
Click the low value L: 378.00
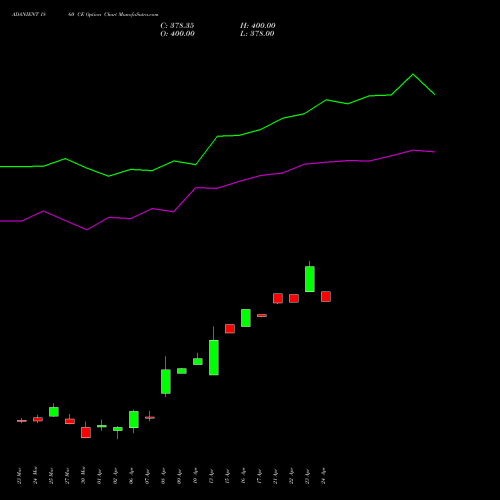pos(257,34)
